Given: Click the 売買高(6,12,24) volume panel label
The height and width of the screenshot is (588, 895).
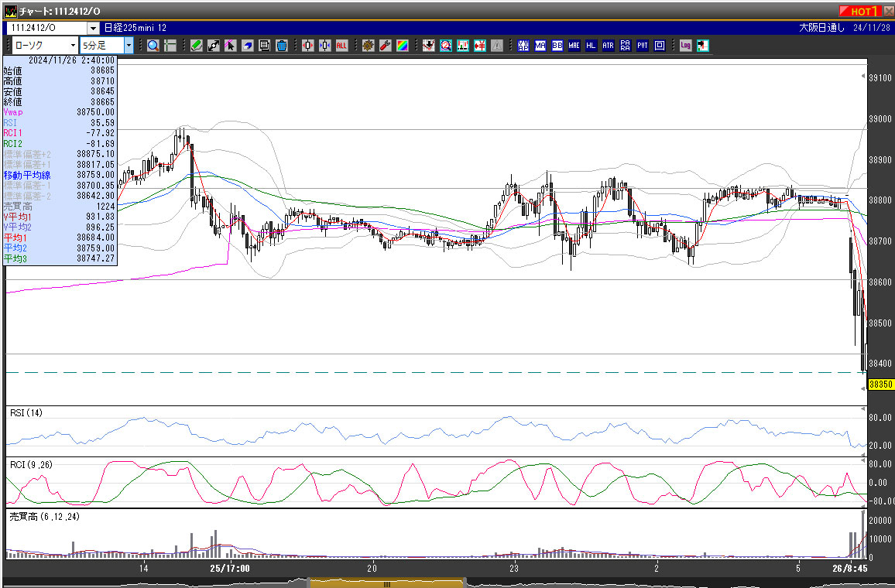Looking at the screenshot, I should click(45, 517).
